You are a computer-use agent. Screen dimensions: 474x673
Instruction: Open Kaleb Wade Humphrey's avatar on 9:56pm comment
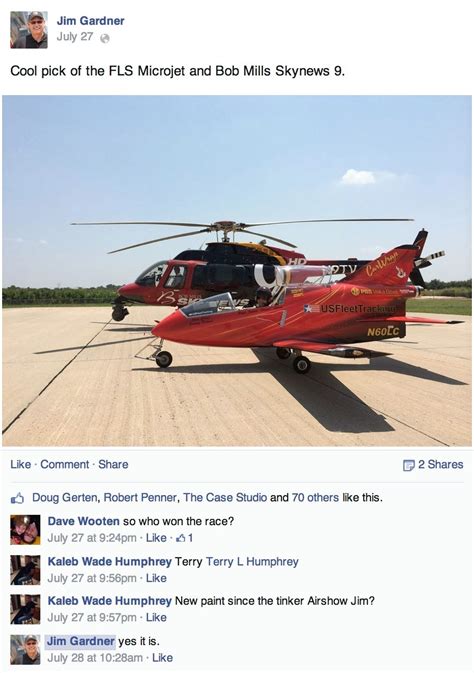coord(25,570)
